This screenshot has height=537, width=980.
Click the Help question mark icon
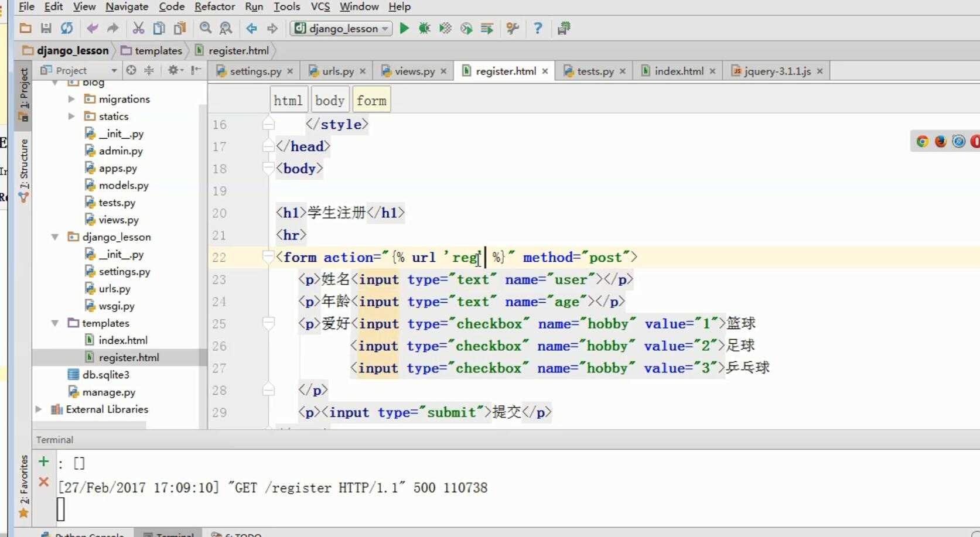[538, 28]
